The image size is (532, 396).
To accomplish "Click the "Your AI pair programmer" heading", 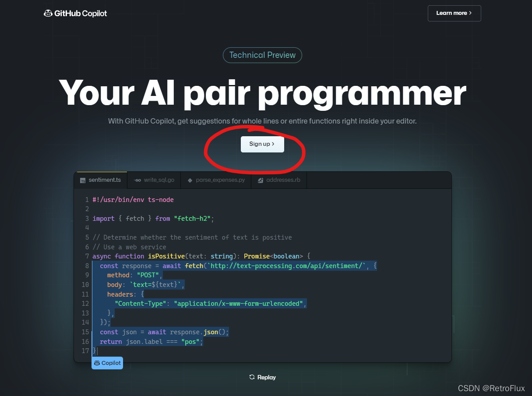I will (x=262, y=93).
